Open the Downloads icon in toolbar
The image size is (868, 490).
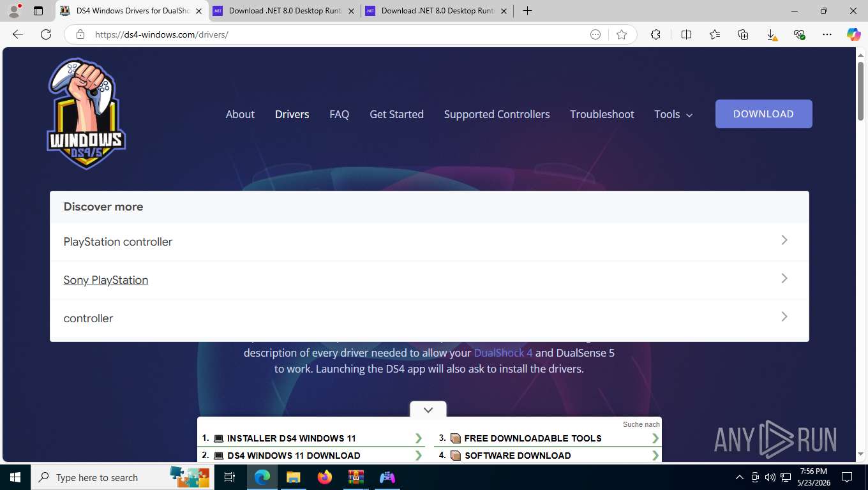click(771, 34)
